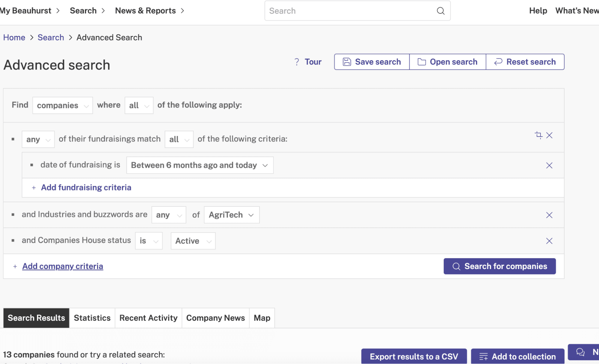
Task: Switch to the Map tab
Action: [x=262, y=318]
